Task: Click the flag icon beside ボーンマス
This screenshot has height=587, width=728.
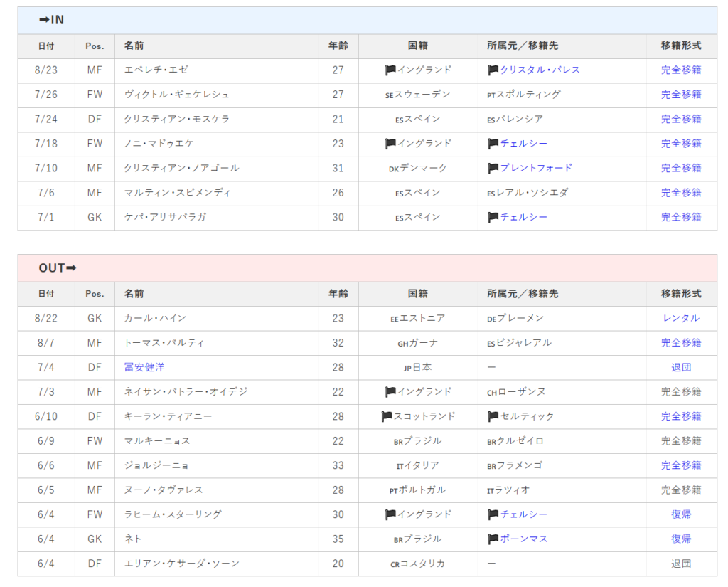Action: pyautogui.click(x=493, y=539)
